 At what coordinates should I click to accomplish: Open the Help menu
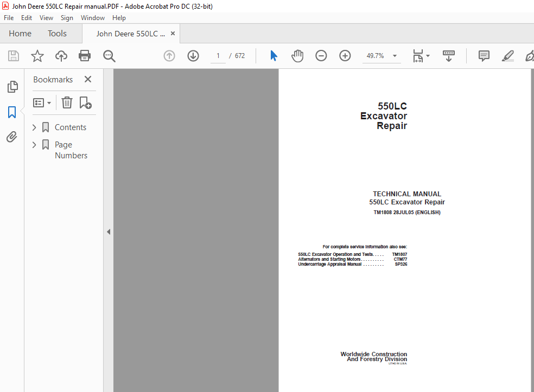point(119,18)
